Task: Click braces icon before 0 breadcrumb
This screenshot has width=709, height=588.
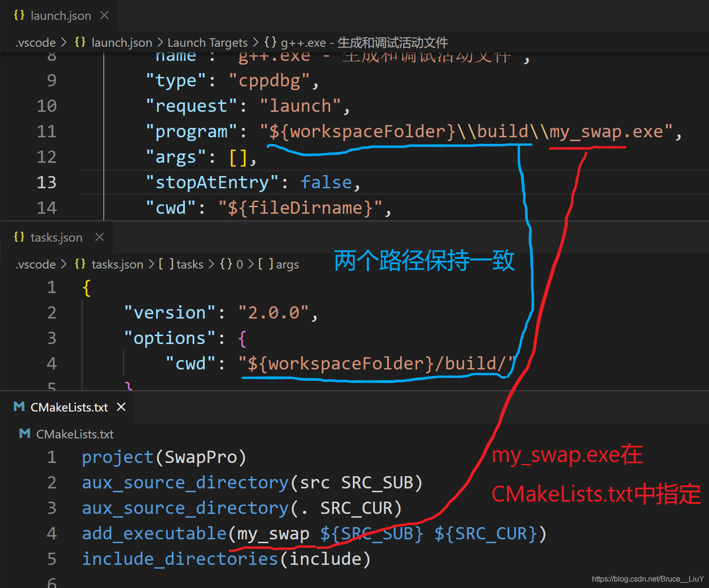Action: 226,264
